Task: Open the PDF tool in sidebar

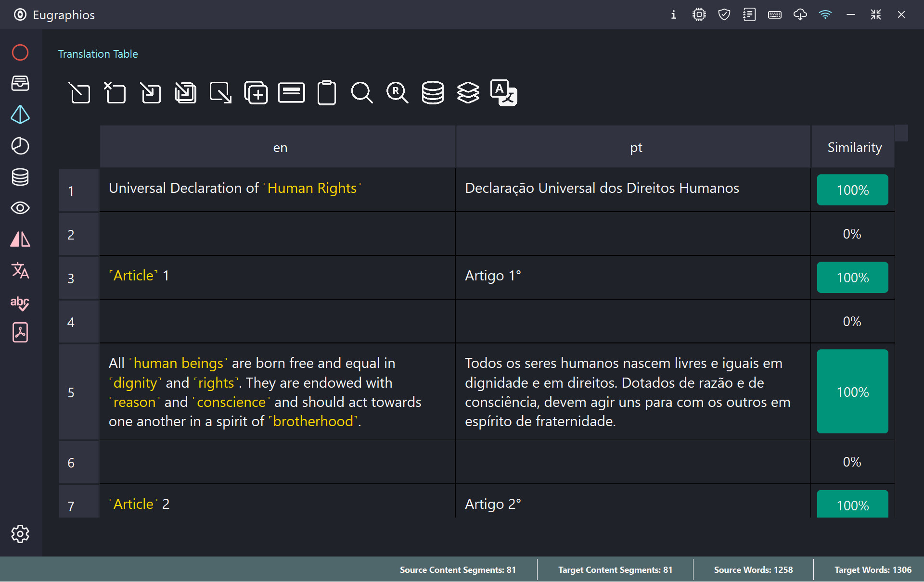Action: point(20,333)
